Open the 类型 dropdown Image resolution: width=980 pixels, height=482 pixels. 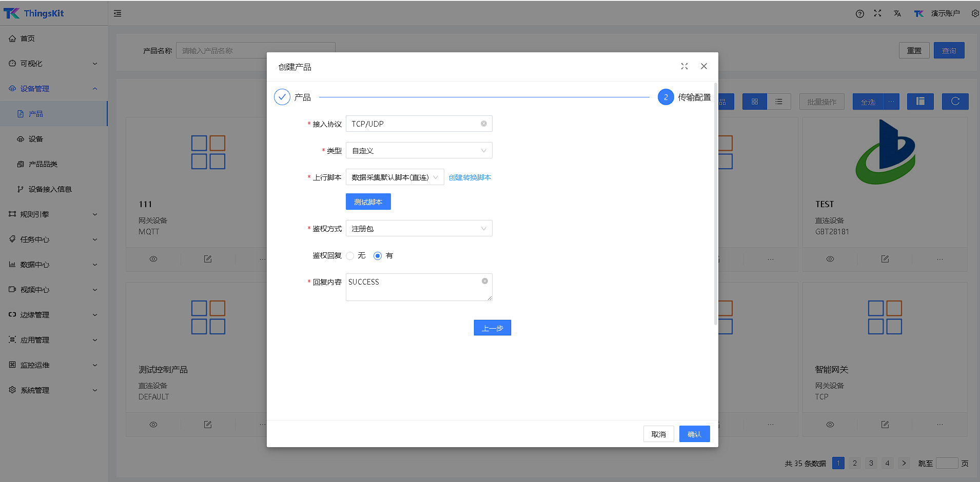pos(419,151)
